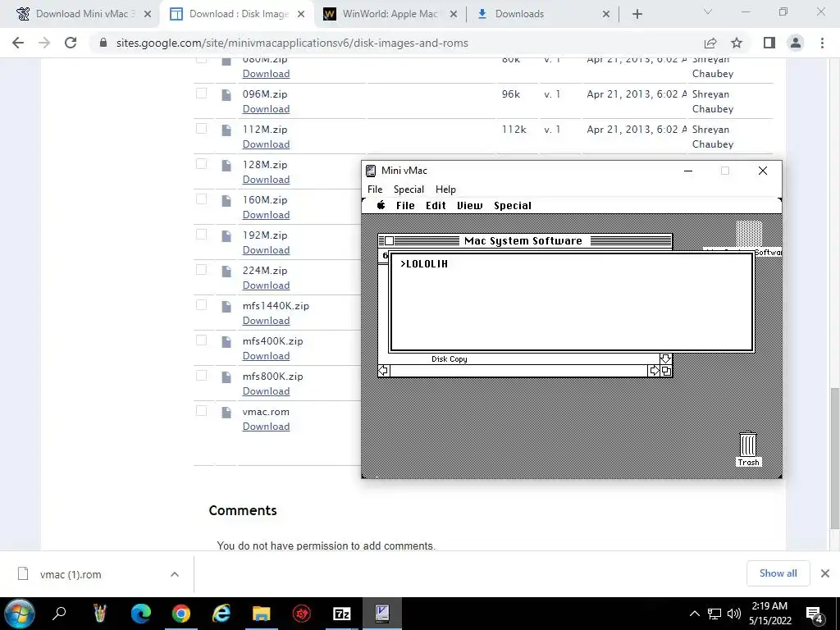Click the grow box of Mac System Software window
The width and height of the screenshot is (840, 630).
(x=666, y=371)
